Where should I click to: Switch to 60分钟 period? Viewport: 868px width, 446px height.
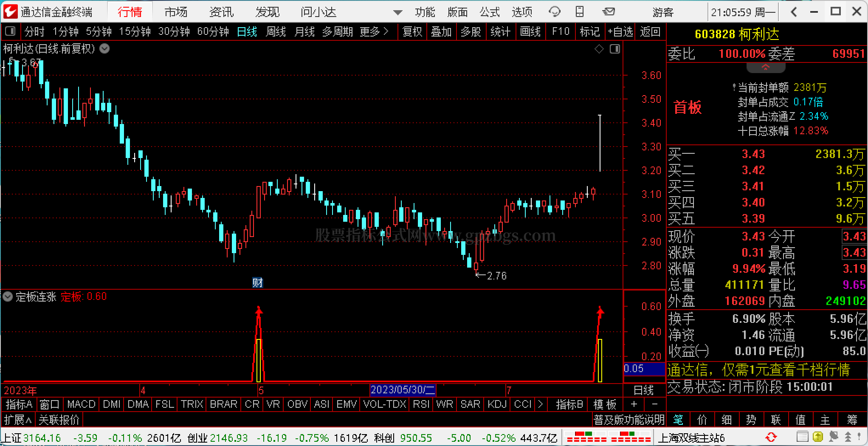point(213,31)
